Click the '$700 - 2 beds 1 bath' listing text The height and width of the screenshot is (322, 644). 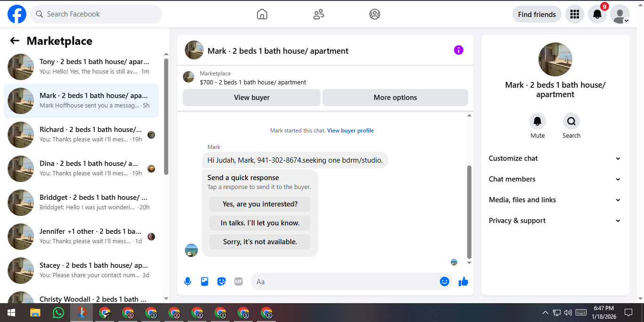[253, 82]
